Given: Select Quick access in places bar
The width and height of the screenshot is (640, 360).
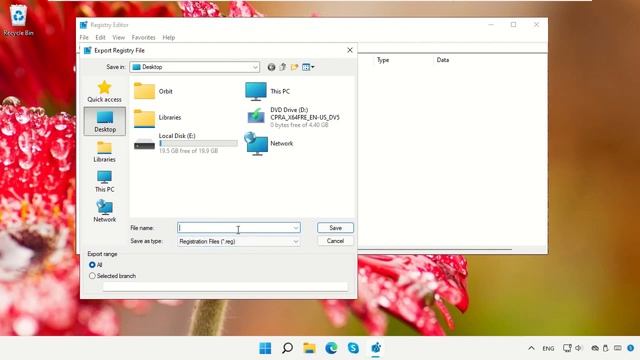Looking at the screenshot, I should point(104,91).
